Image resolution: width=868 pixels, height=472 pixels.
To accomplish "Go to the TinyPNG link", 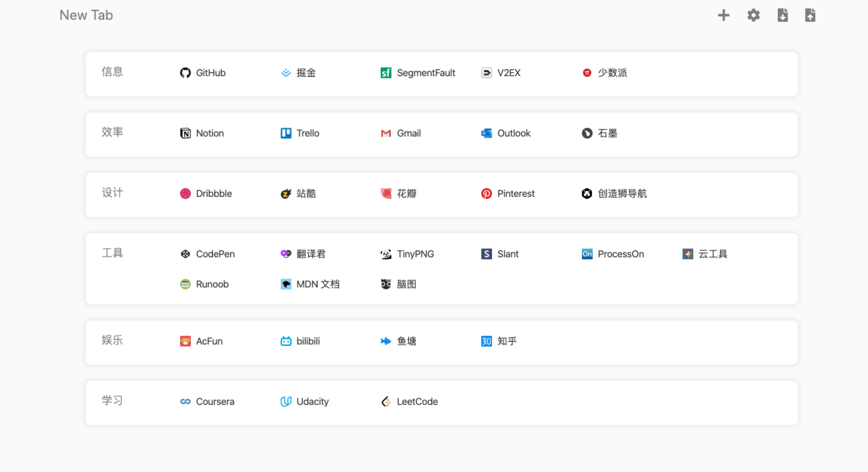I will coord(415,254).
